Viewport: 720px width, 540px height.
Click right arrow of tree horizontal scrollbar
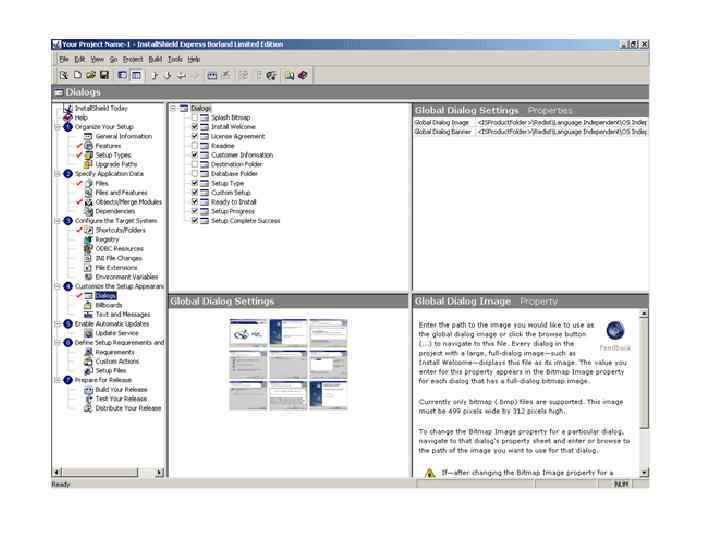coord(159,472)
